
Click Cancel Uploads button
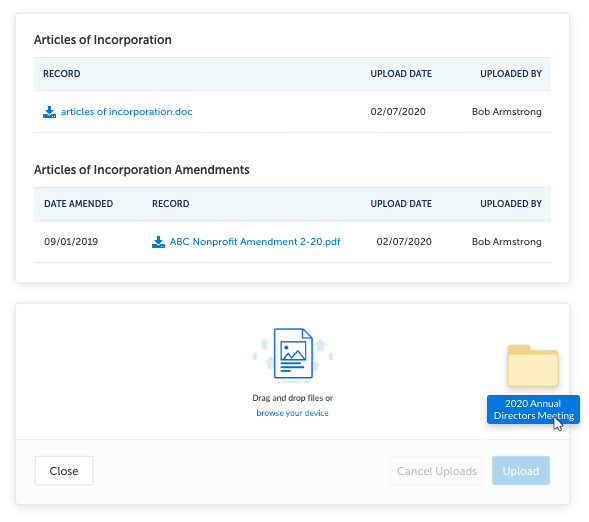(436, 471)
